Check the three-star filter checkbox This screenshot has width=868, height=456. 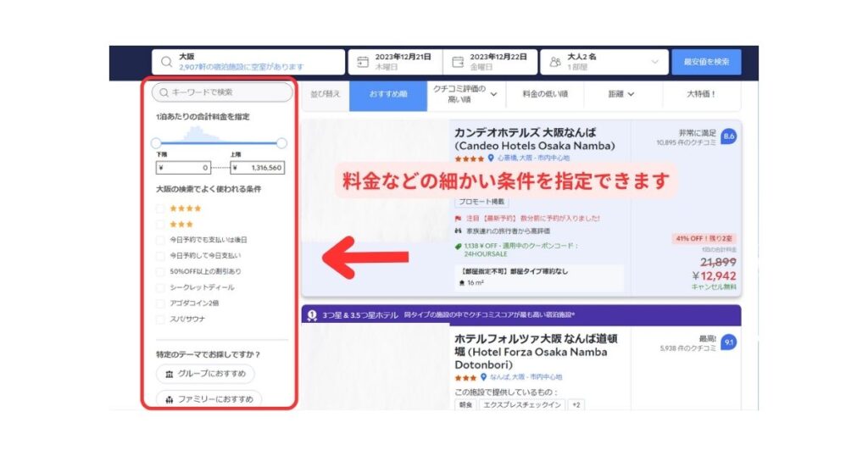pos(160,224)
